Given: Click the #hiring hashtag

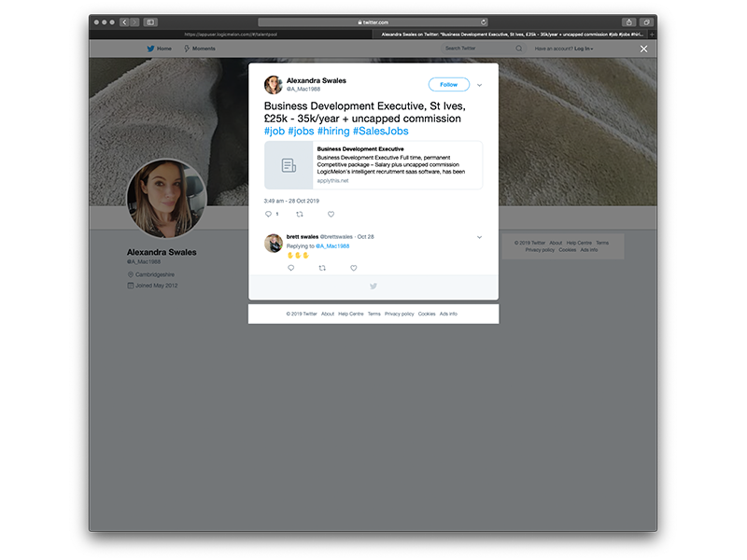Looking at the screenshot, I should pos(333,131).
